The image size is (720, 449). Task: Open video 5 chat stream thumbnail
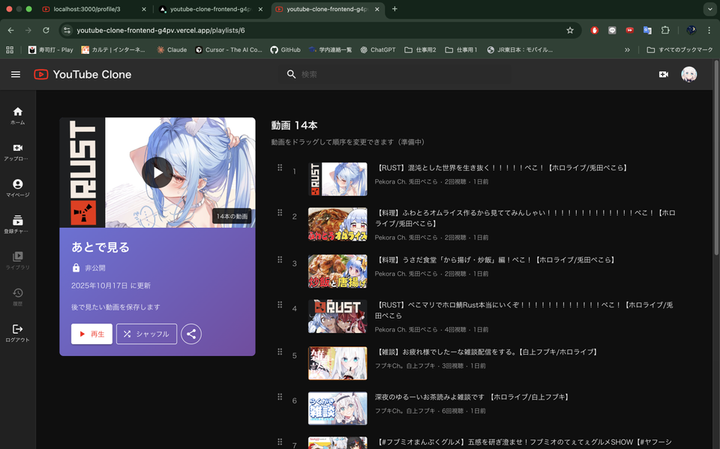pos(338,363)
